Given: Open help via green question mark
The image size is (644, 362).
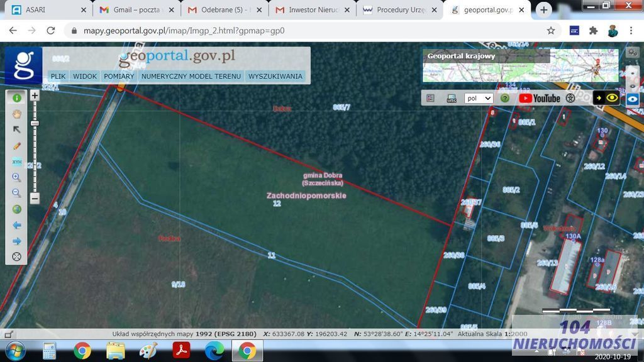Looking at the screenshot, I should [x=505, y=98].
